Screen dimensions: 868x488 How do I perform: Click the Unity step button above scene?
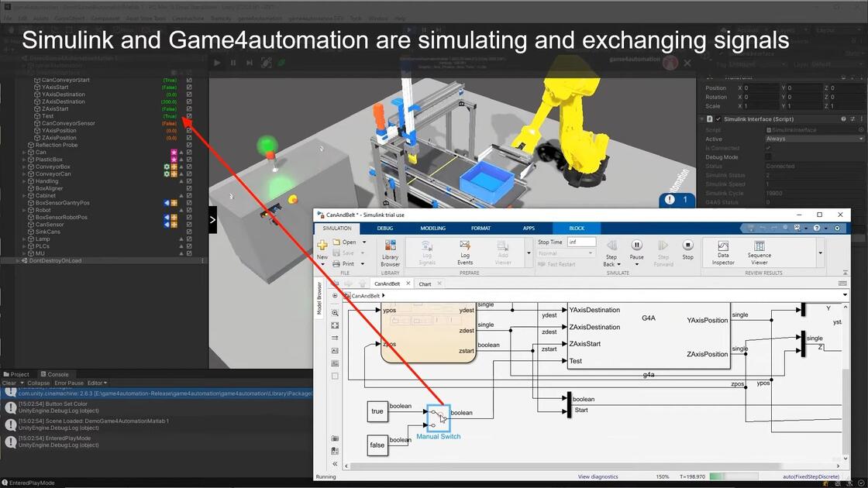coord(249,63)
